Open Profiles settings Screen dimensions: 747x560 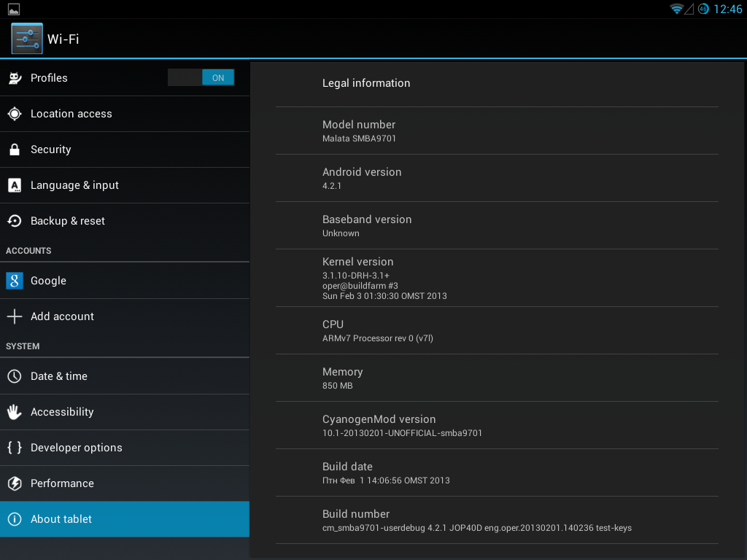coord(125,78)
